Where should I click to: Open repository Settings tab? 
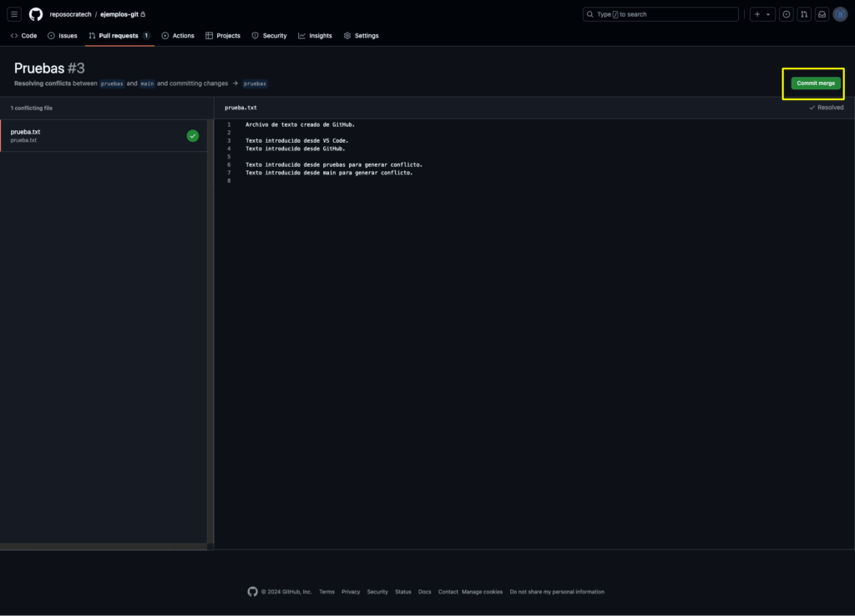361,35
